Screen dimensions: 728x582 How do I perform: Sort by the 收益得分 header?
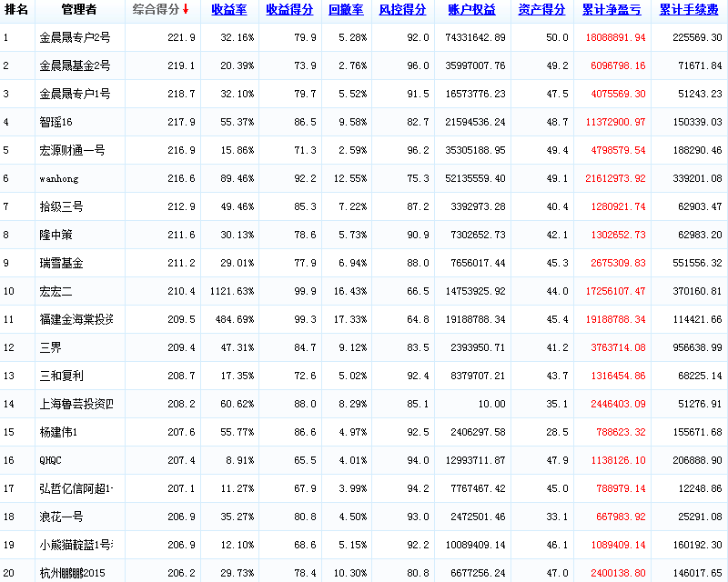290,10
